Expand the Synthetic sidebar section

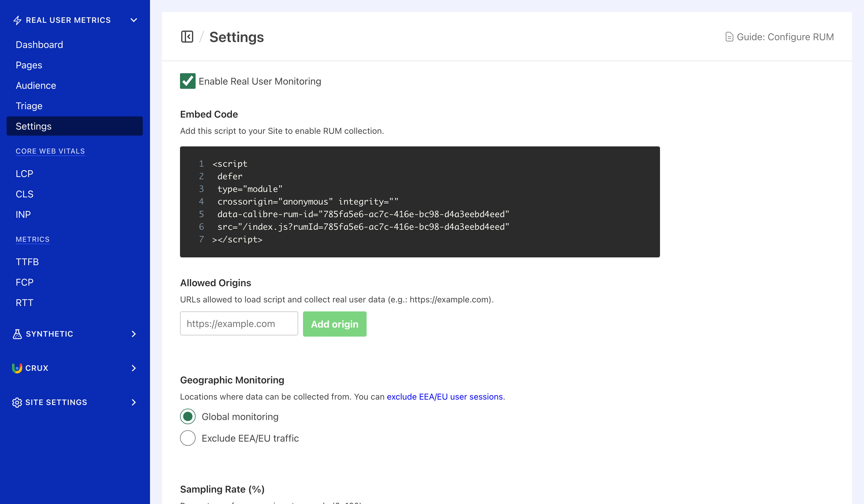coord(133,334)
